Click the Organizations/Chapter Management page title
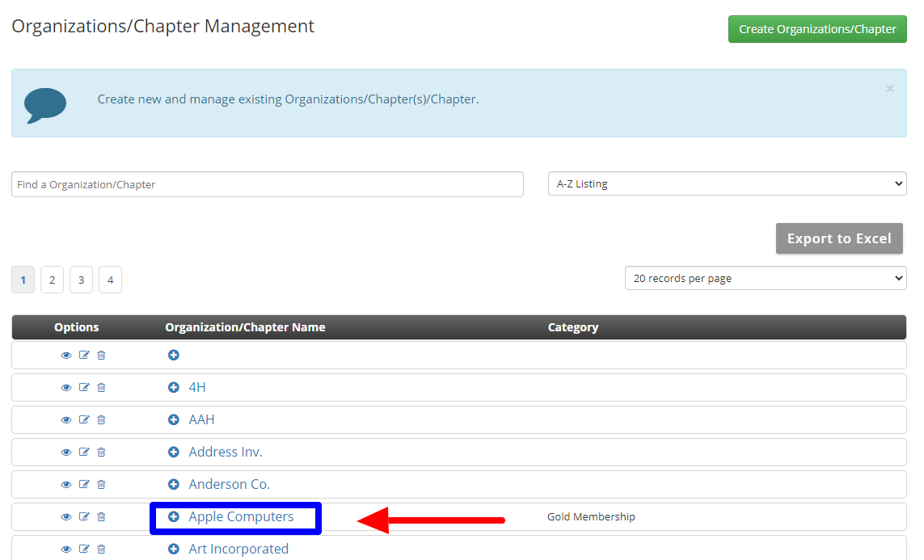 [x=163, y=27]
